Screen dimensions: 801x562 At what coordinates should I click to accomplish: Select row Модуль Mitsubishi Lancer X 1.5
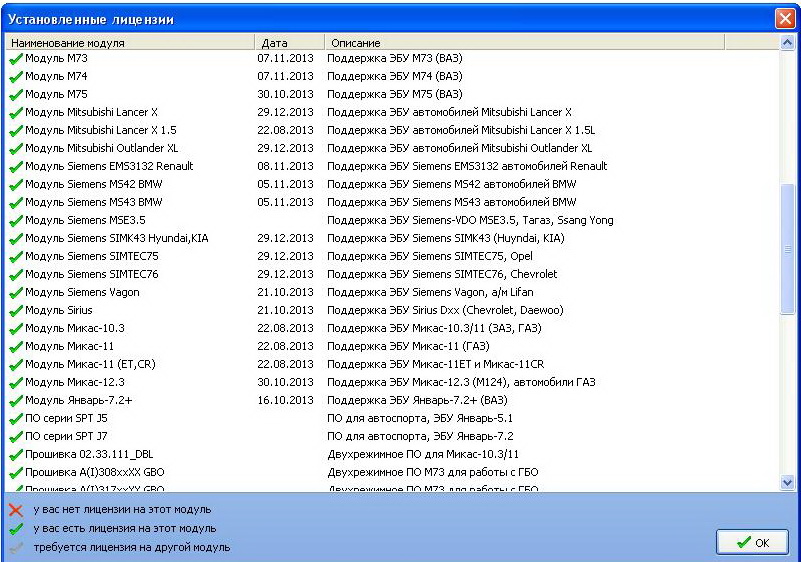pyautogui.click(x=392, y=130)
